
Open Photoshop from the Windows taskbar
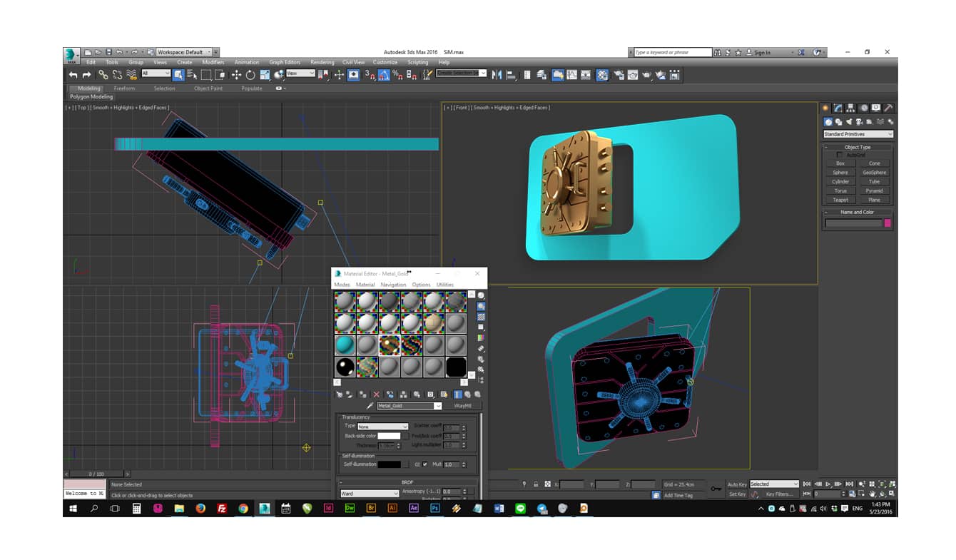(434, 508)
